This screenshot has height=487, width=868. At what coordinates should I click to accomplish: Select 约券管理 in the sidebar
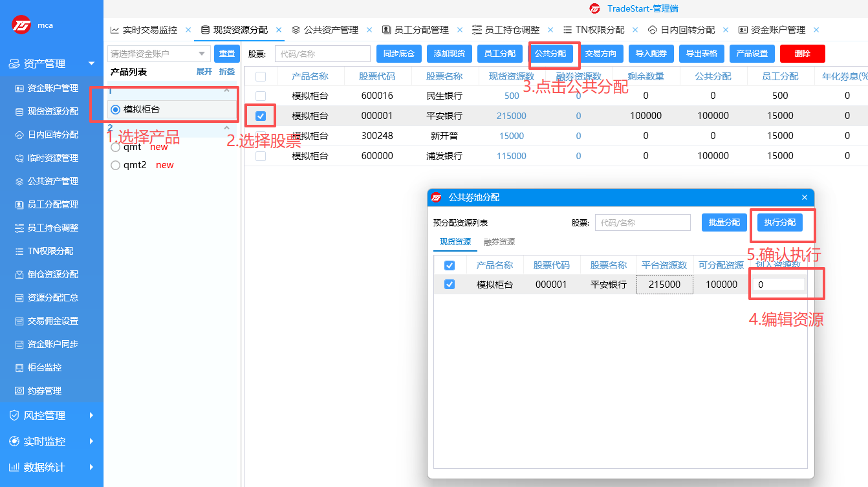[39, 390]
